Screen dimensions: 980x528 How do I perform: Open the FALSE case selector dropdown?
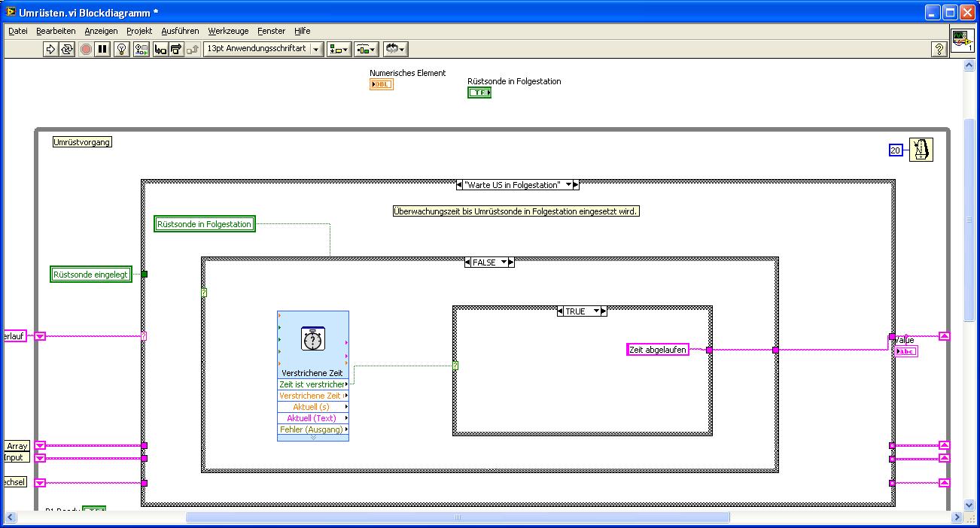[x=504, y=262]
